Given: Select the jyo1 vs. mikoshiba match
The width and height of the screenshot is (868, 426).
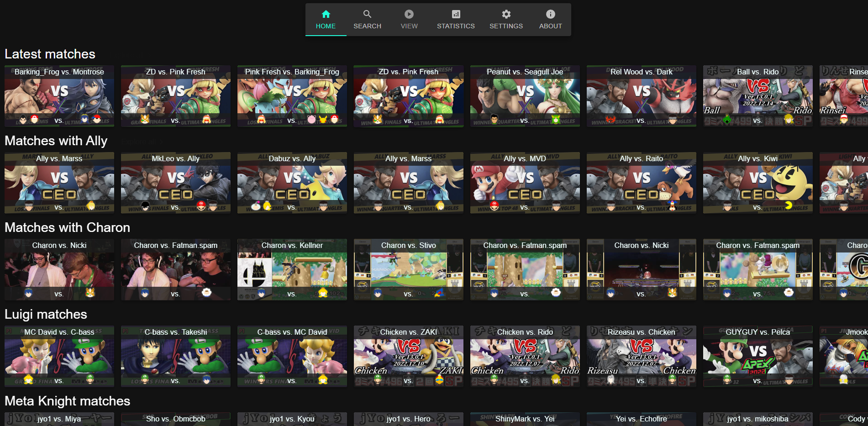Looking at the screenshot, I should click(758, 419).
